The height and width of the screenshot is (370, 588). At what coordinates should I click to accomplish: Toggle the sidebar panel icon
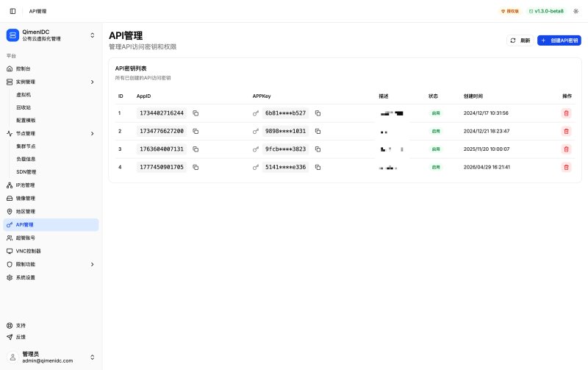(x=12, y=11)
